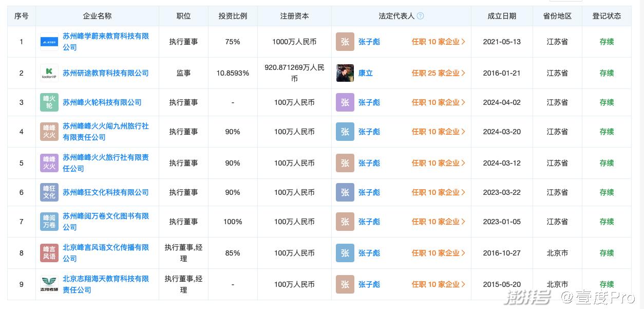Viewport: 644px width, 309px height.
Task: Open 苏州峰阅万卷文化图书有限公司 link
Action: pyautogui.click(x=106, y=222)
